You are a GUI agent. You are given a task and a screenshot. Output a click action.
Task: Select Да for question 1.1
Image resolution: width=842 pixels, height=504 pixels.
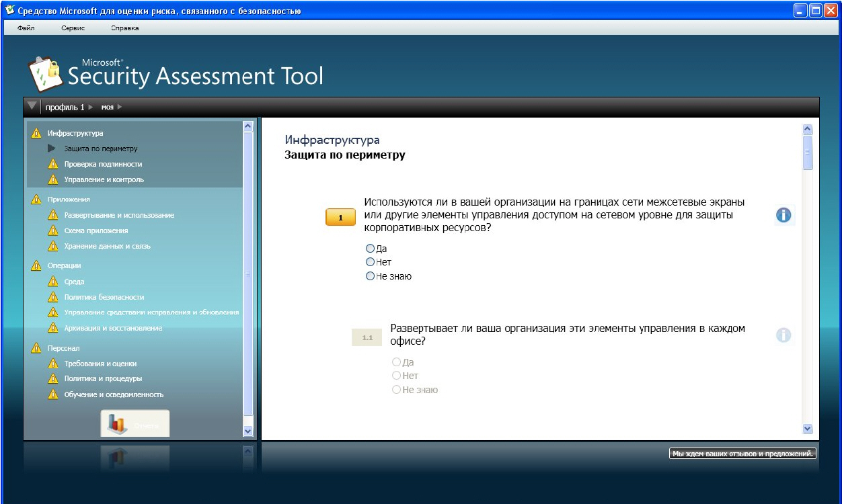tap(396, 362)
